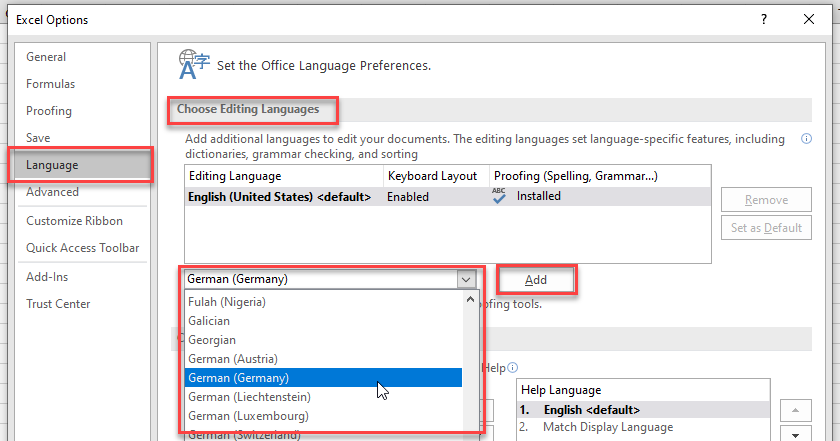Choose highlighted German (Germany) list entry
Screen dimensions: 840x441
(323, 378)
